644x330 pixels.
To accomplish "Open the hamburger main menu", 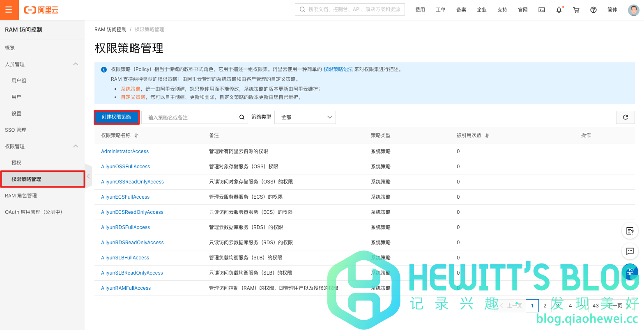I will (9, 10).
